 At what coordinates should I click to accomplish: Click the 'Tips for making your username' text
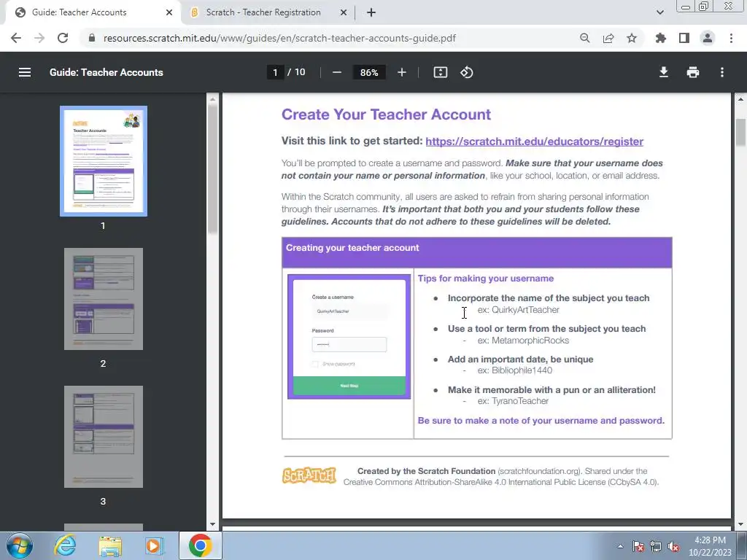click(x=485, y=279)
